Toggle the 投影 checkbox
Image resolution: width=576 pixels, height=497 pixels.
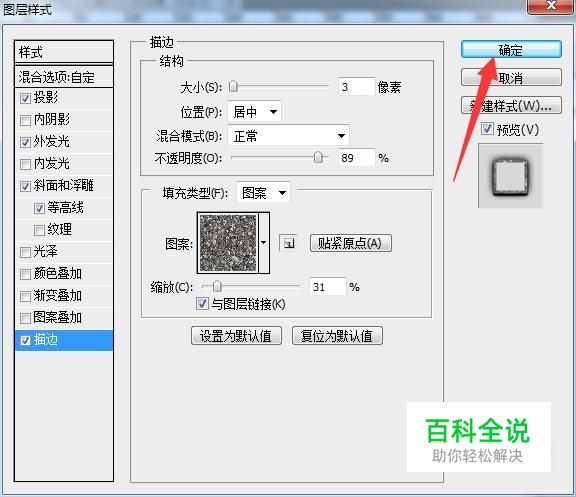click(x=25, y=98)
